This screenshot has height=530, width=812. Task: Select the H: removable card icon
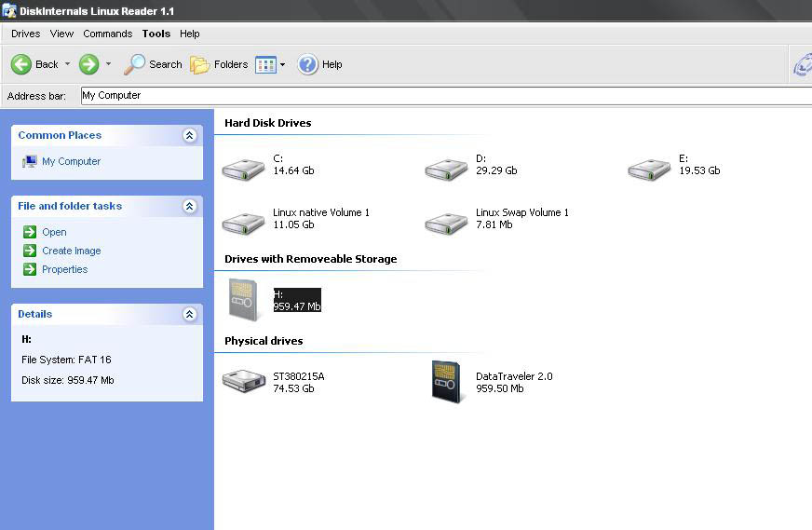(243, 299)
